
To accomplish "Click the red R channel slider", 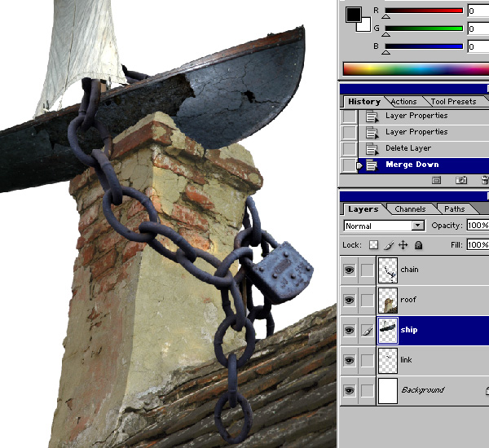I will tap(424, 11).
